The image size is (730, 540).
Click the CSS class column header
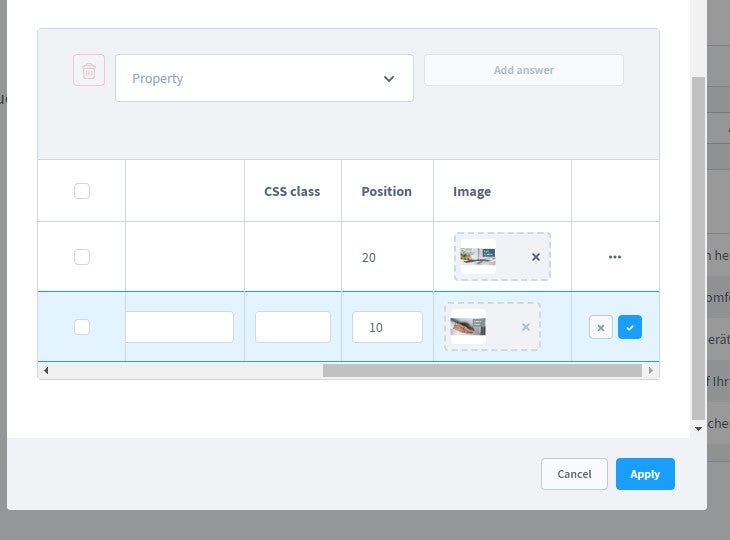(292, 191)
